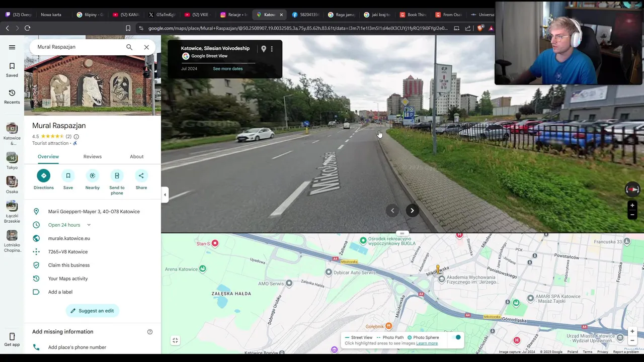644x362 pixels.
Task: Click the browser address bar URL
Action: tap(298, 28)
